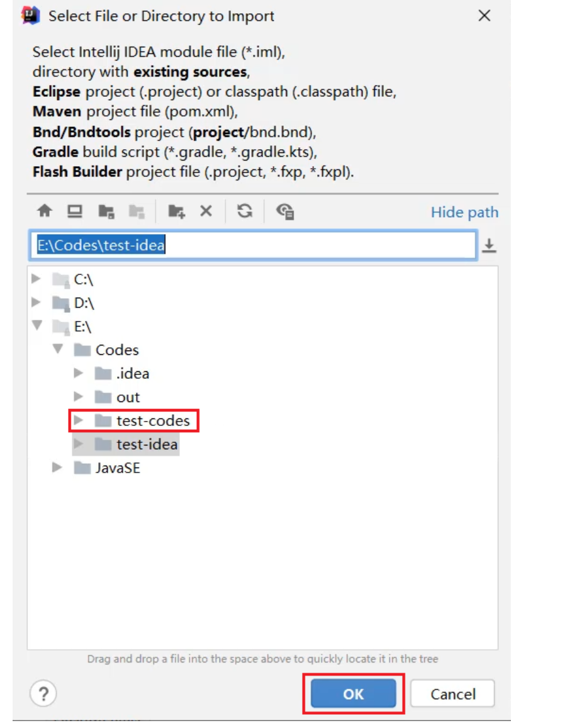The width and height of the screenshot is (582, 728).
Task: Confirm the import with OK button
Action: click(353, 694)
